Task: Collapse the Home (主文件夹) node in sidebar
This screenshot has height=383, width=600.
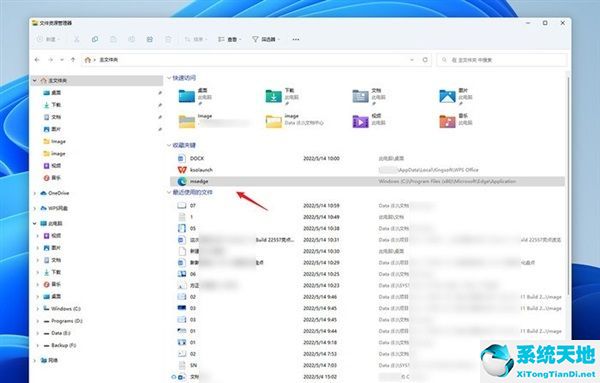Action: tap(35, 80)
